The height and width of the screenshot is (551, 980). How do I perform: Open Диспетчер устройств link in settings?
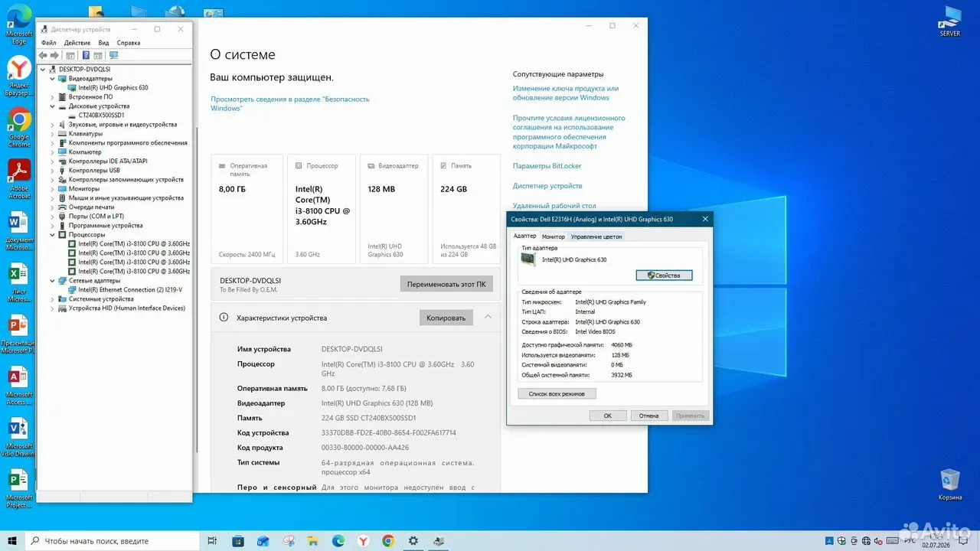[x=547, y=186]
